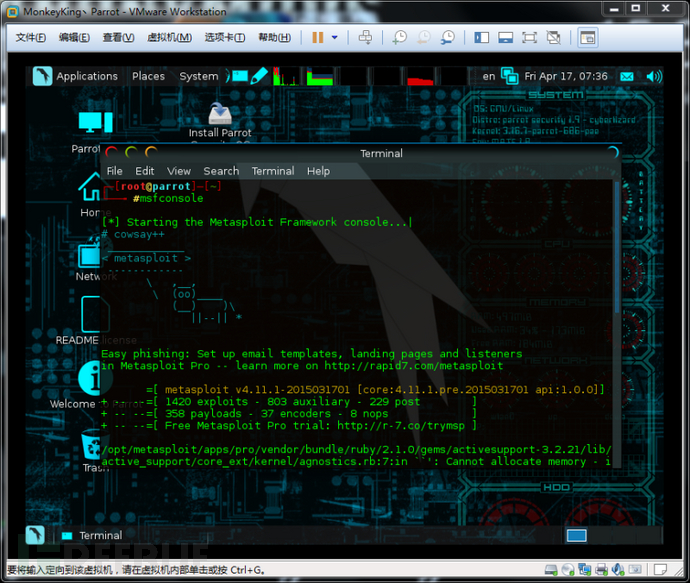Click the green circle terminal window button
Screen dimensions: 690x583
131,152
